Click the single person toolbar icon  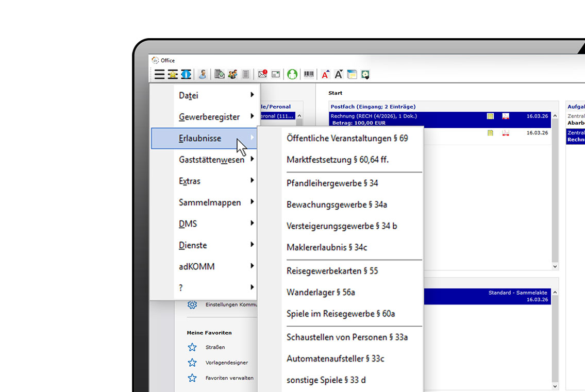coord(203,74)
